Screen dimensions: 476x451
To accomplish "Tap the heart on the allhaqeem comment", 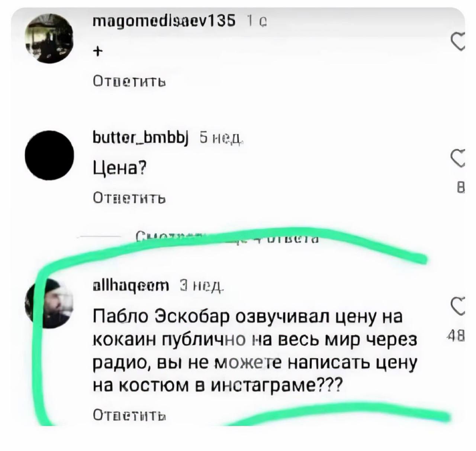I will coord(458,306).
